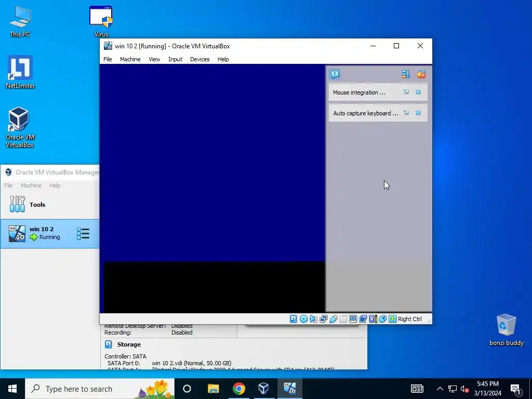Open the File menu in VM window
Screen dimensions: 532x399
[108, 59]
